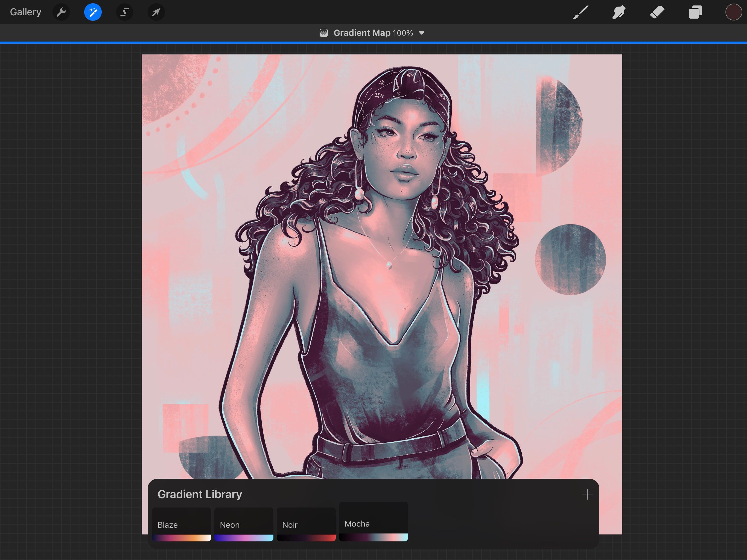The width and height of the screenshot is (747, 560).
Task: Click the Gradient Library heading
Action: (200, 494)
